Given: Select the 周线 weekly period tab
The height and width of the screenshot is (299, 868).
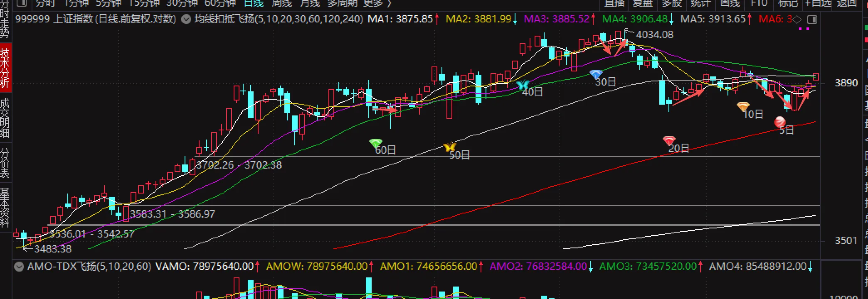Looking at the screenshot, I should coord(281,3).
